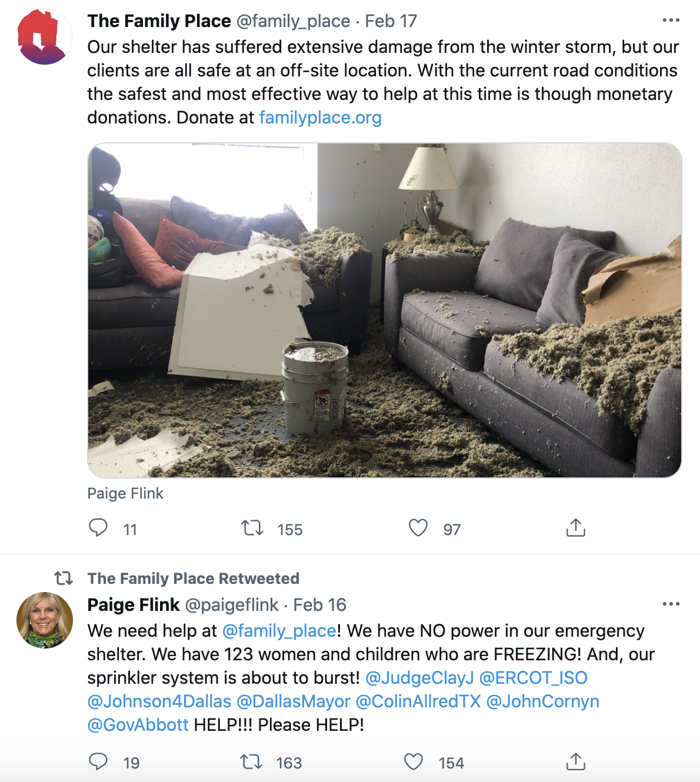Open the familyplace.org donation link
Viewport: 700px width, 782px height.
click(321, 118)
